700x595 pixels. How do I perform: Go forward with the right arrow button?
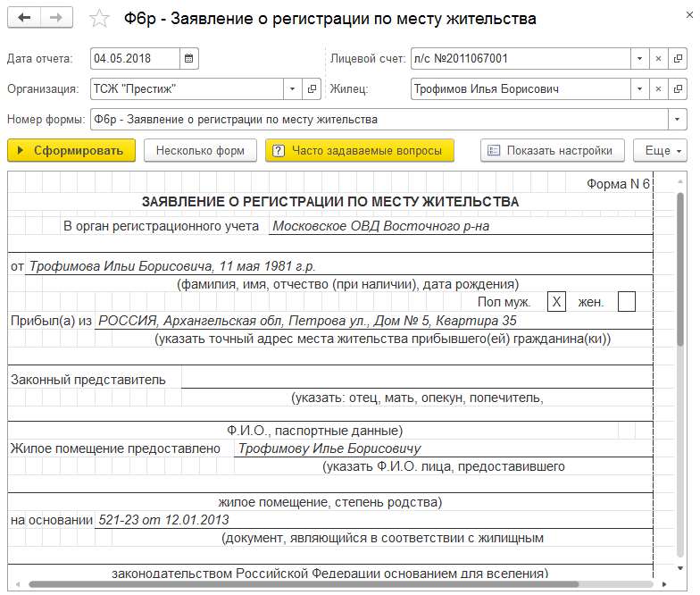(57, 18)
